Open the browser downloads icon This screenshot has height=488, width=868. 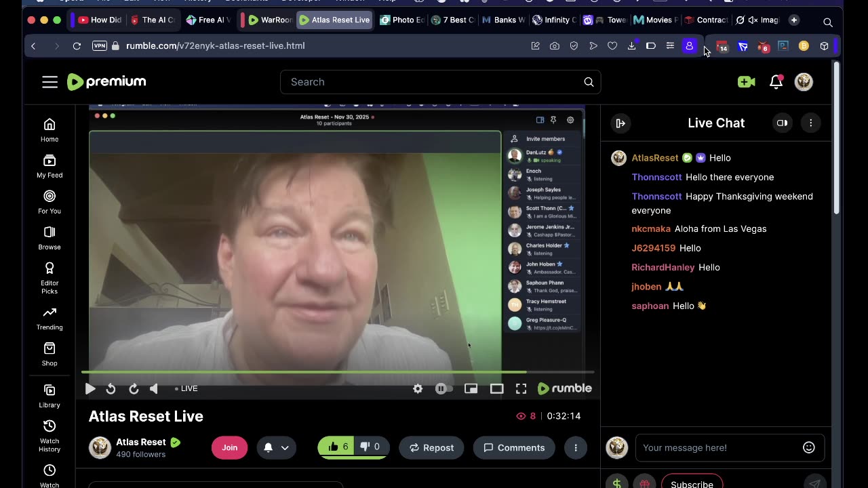click(x=631, y=45)
